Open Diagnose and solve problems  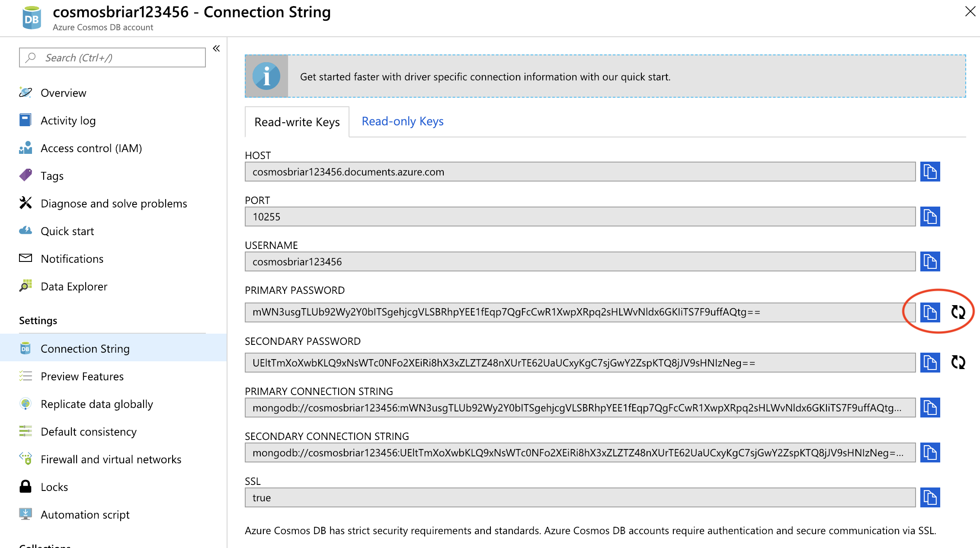coord(113,204)
